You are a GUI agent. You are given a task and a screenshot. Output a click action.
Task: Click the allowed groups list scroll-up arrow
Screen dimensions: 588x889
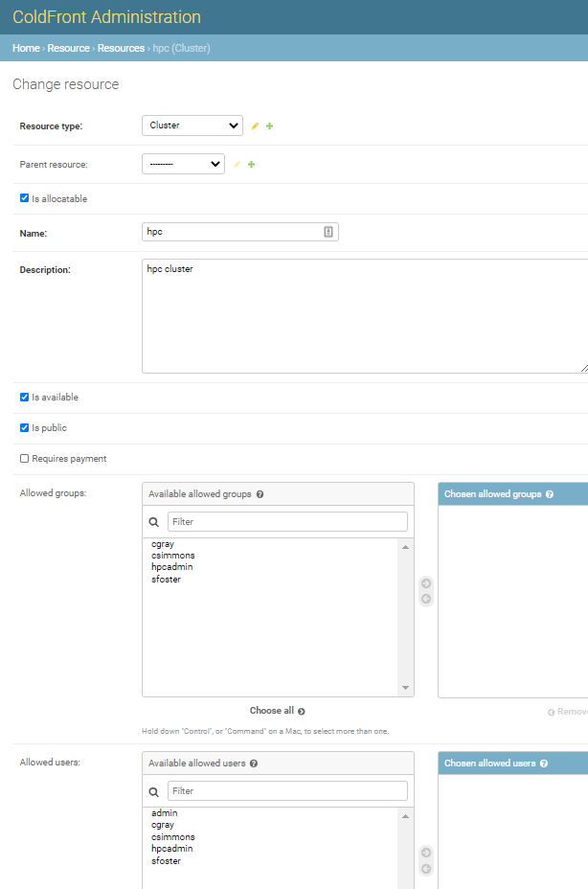click(405, 547)
